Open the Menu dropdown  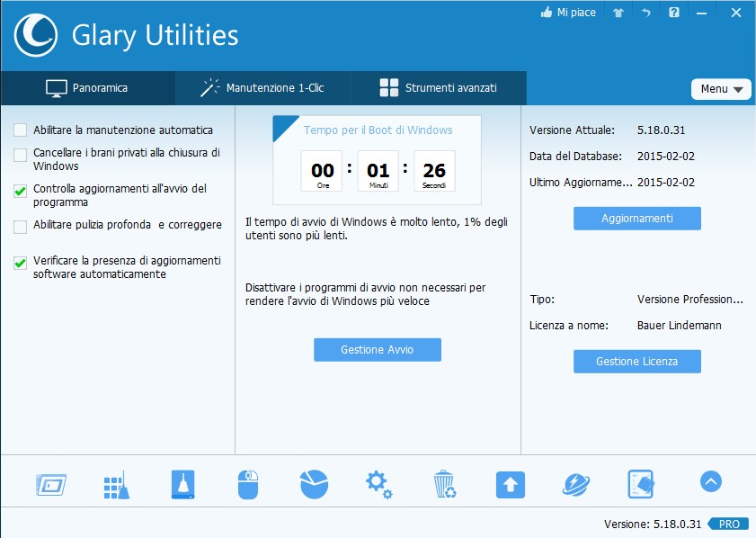click(721, 89)
